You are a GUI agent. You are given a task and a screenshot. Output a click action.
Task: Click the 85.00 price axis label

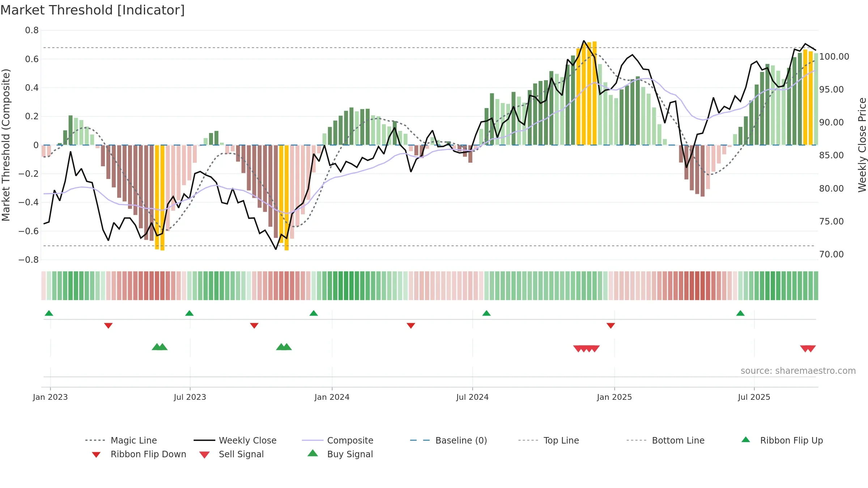click(x=831, y=155)
